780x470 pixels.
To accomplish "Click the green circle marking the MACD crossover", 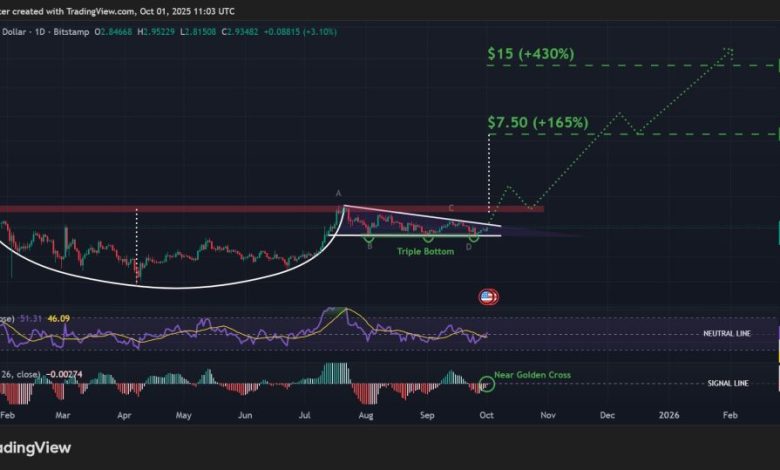I will (x=487, y=383).
